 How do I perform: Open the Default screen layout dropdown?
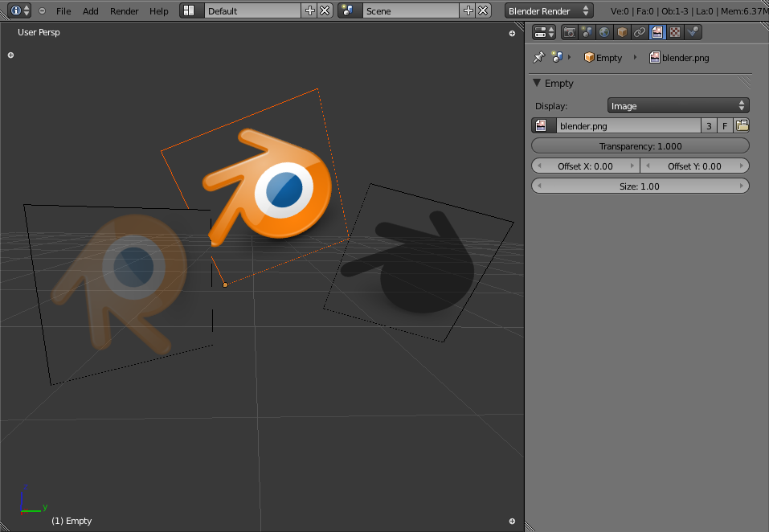[252, 10]
